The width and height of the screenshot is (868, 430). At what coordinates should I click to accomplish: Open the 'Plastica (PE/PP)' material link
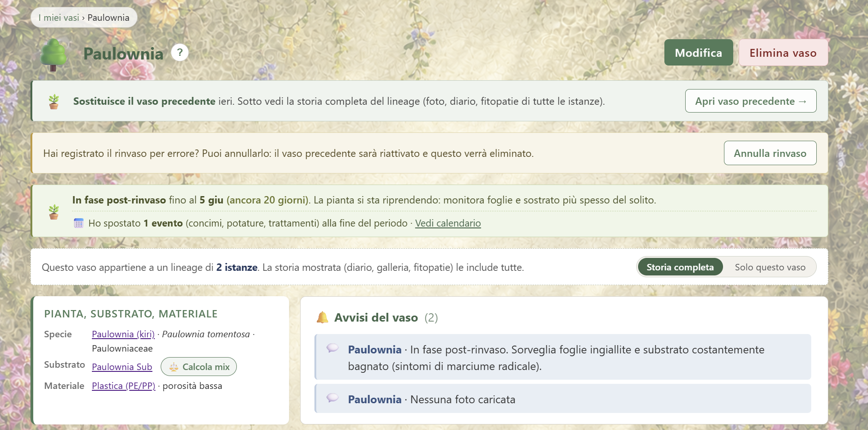(x=124, y=386)
